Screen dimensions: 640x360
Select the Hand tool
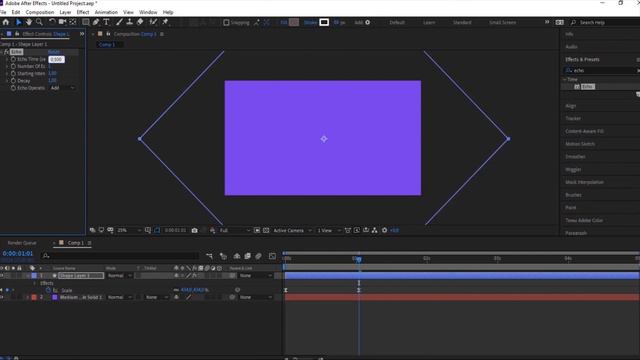29,22
